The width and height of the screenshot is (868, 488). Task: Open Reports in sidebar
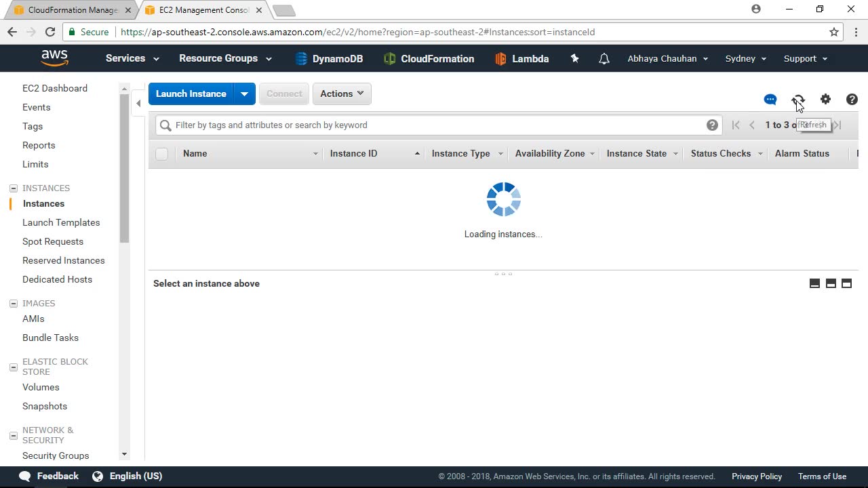pos(39,145)
